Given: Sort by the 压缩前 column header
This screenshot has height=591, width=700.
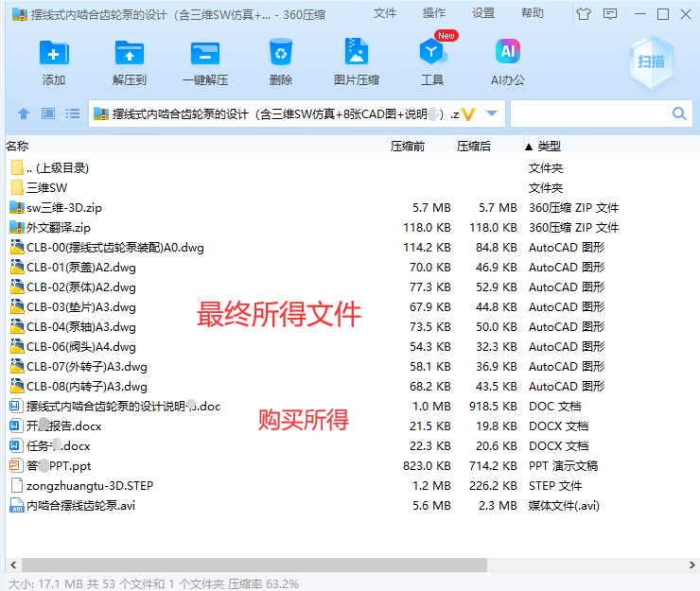Looking at the screenshot, I should pos(407,147).
